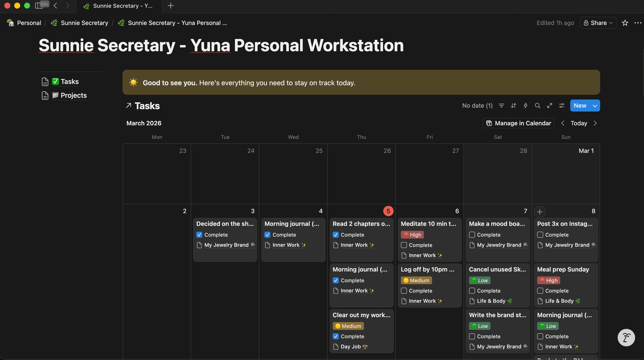Open automations via the lightning bolt icon

point(525,106)
